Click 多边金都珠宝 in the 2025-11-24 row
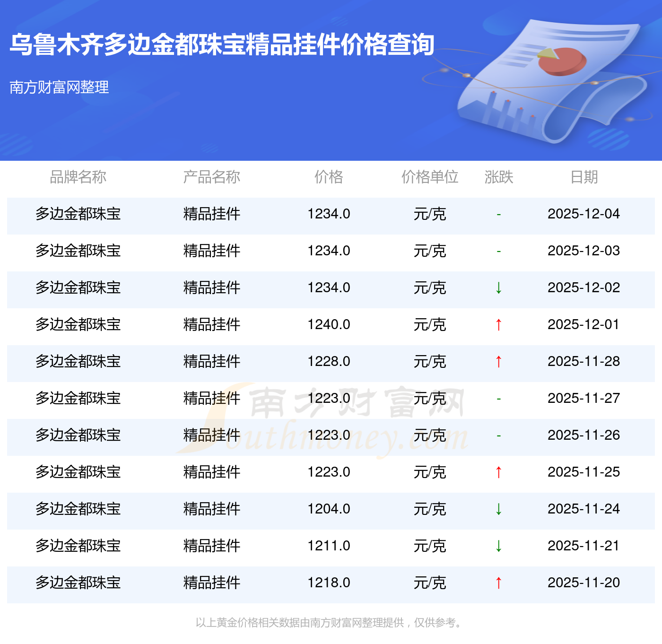 [78, 509]
